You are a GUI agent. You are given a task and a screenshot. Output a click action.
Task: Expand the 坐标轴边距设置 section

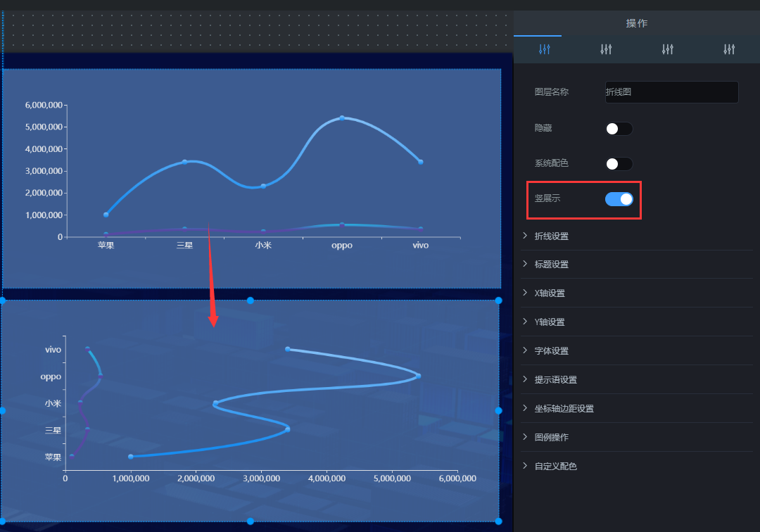click(x=636, y=408)
